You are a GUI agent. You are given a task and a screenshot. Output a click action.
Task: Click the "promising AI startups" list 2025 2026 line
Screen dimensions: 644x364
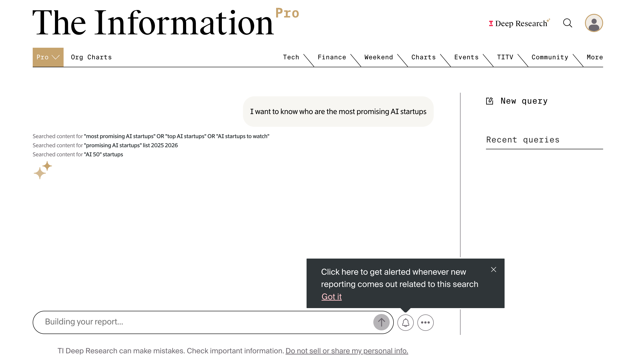tap(105, 145)
